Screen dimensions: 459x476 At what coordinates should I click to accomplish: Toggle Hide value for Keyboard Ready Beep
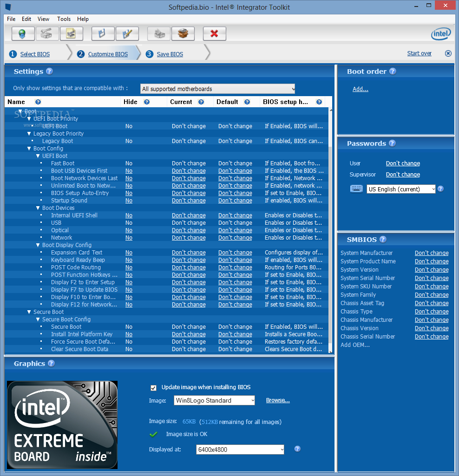coord(129,260)
